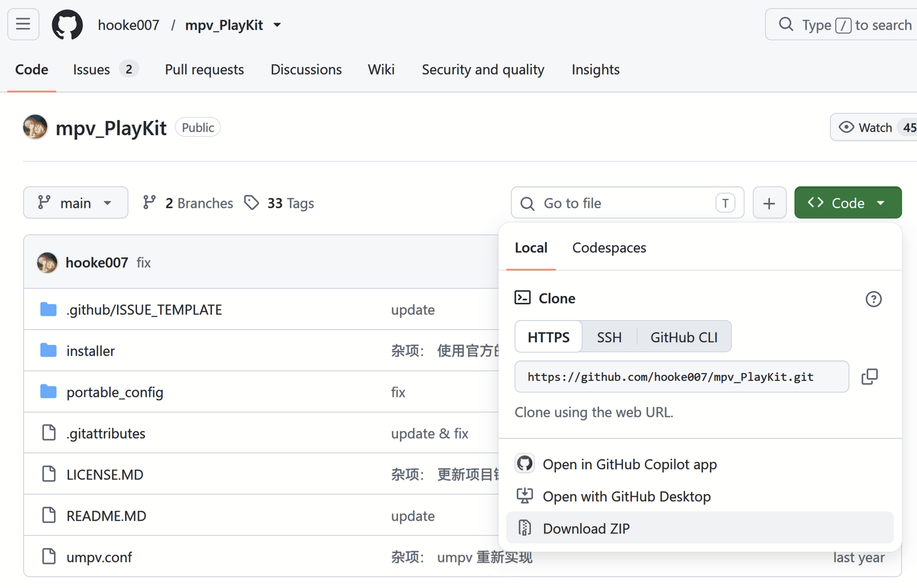917x588 pixels.
Task: Toggle the green Code dropdown button
Action: (x=848, y=203)
